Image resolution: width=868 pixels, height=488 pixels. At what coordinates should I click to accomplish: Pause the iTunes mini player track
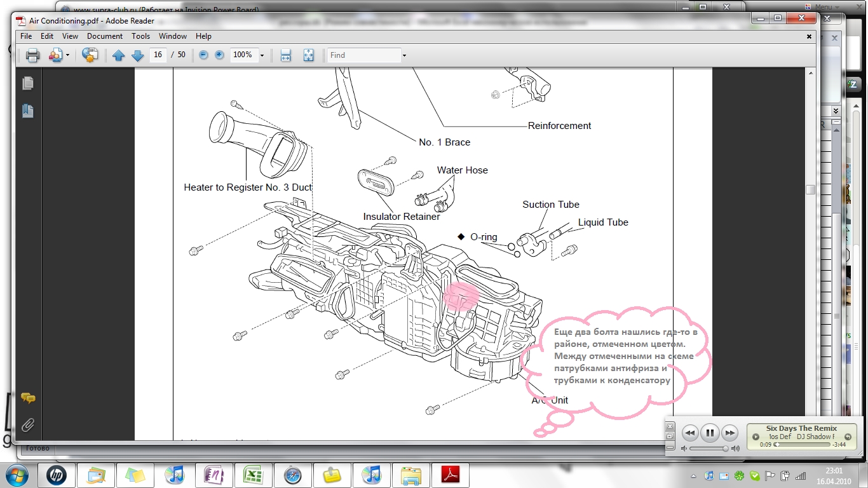pyautogui.click(x=710, y=433)
